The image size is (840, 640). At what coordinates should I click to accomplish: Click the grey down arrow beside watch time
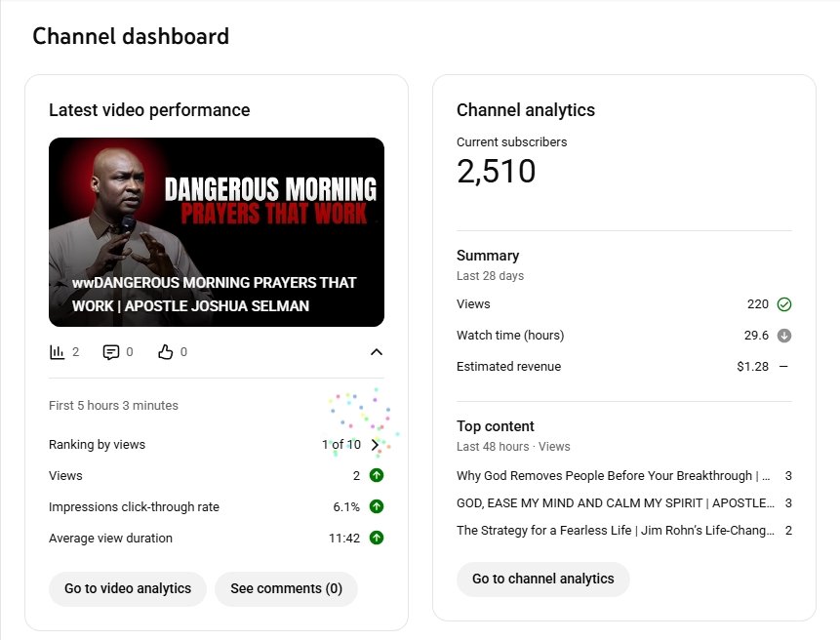pos(784,336)
